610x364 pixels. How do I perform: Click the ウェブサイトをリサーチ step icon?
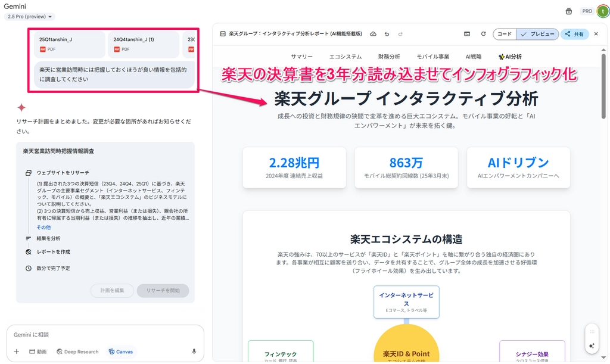[29, 173]
